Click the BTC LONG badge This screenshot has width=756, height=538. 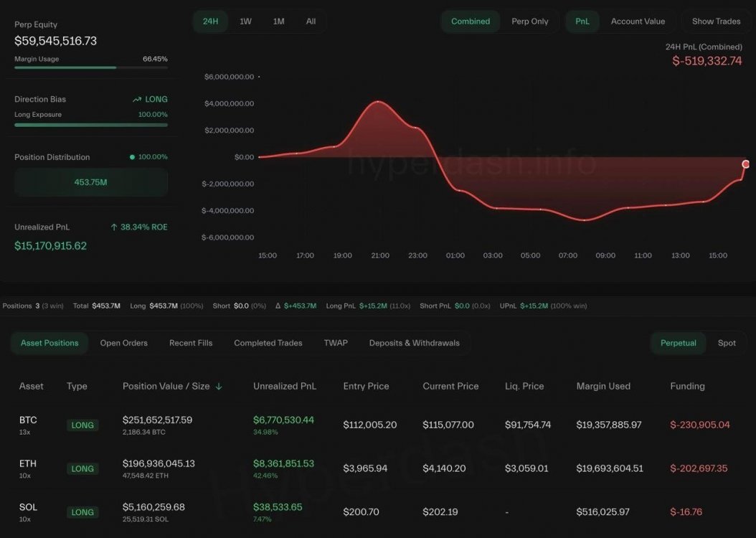pyautogui.click(x=82, y=425)
